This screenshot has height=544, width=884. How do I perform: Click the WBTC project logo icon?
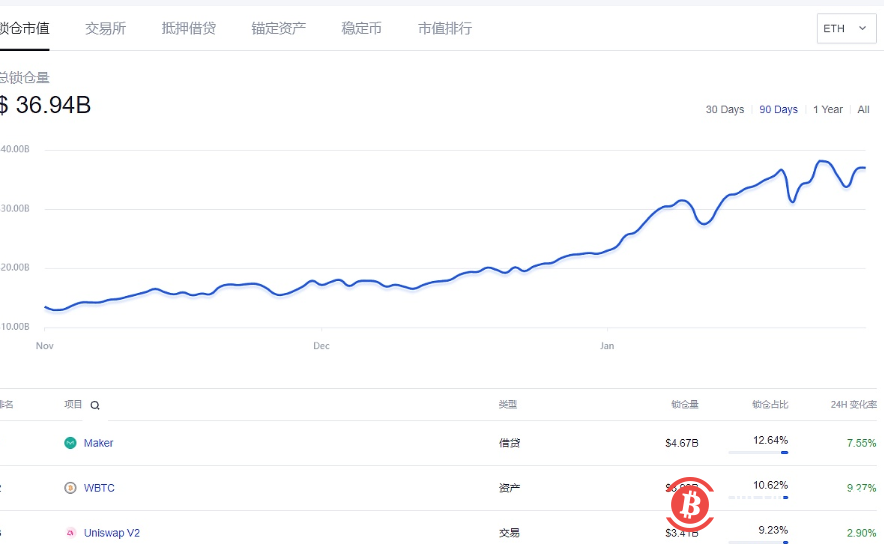(70, 488)
